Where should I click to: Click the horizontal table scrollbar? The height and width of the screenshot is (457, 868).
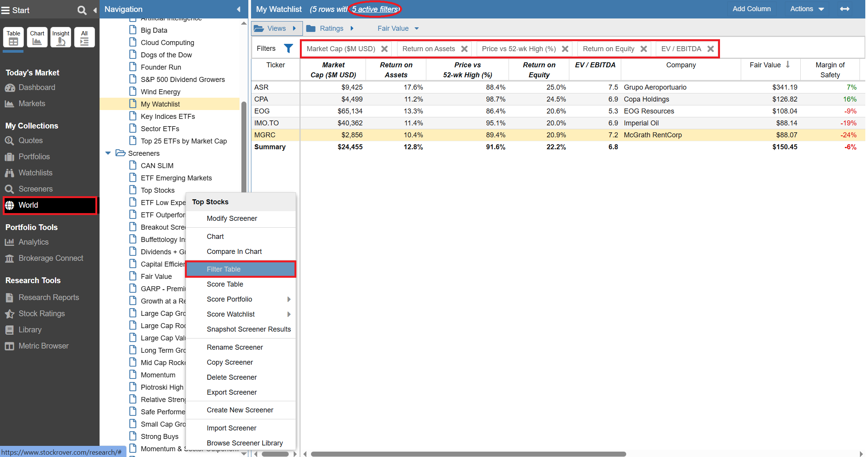468,454
